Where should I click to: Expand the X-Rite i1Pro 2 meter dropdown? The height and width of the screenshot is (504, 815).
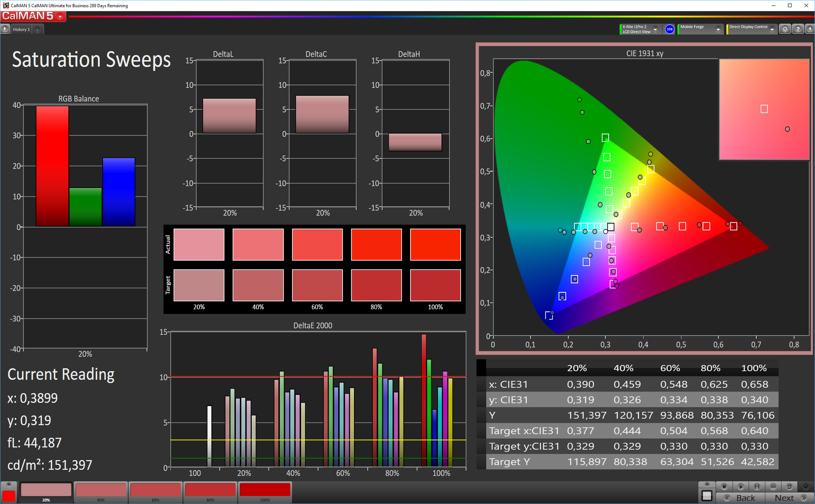pyautogui.click(x=655, y=29)
